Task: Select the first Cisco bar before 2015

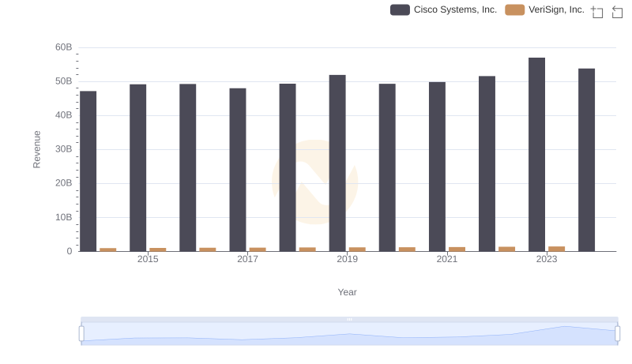Action: [x=88, y=171]
